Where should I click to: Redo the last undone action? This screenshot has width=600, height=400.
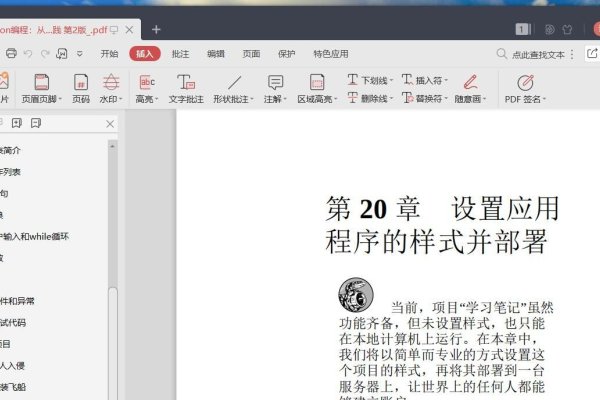click(x=45, y=54)
